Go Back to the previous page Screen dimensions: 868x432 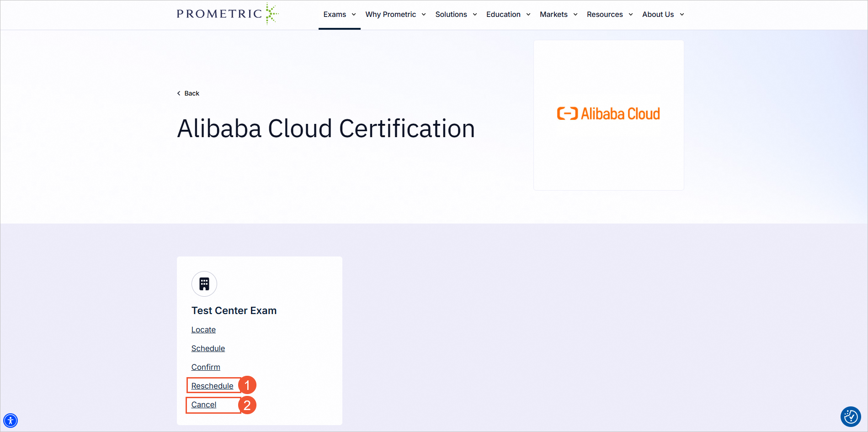(192, 93)
